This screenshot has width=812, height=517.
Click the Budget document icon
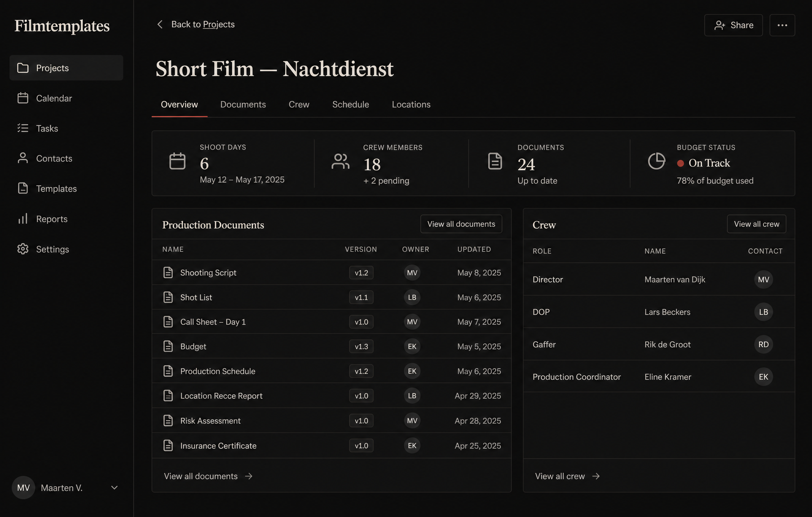pyautogui.click(x=168, y=346)
